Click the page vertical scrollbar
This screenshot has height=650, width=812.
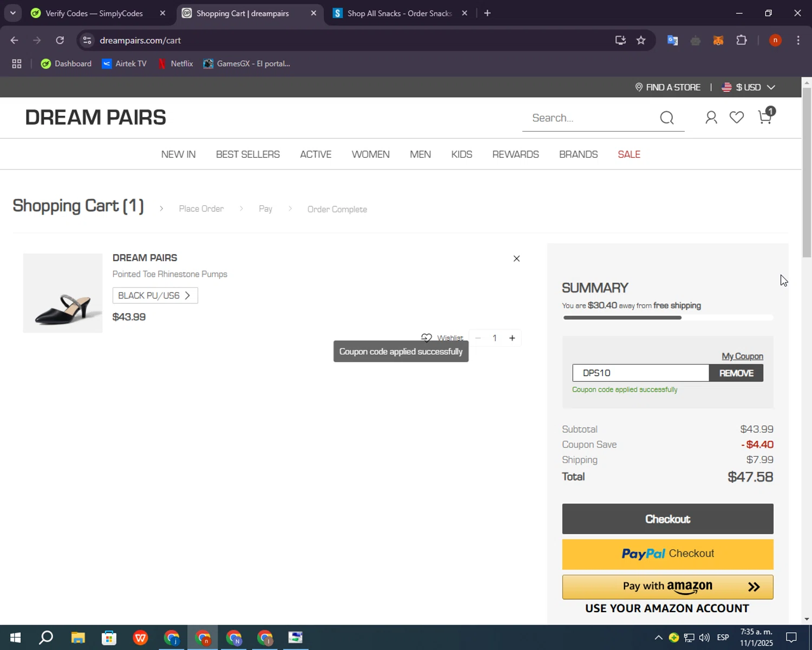[x=807, y=172]
